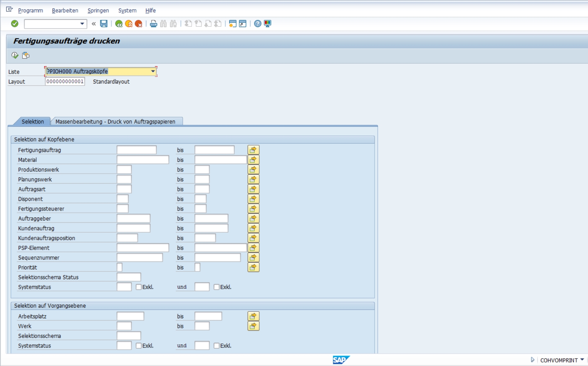Click the Help question mark icon

click(257, 23)
